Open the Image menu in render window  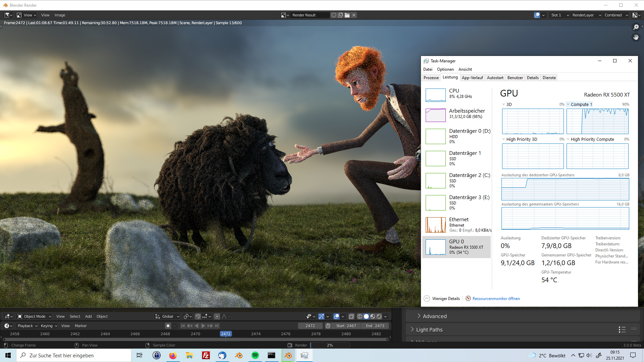point(60,15)
